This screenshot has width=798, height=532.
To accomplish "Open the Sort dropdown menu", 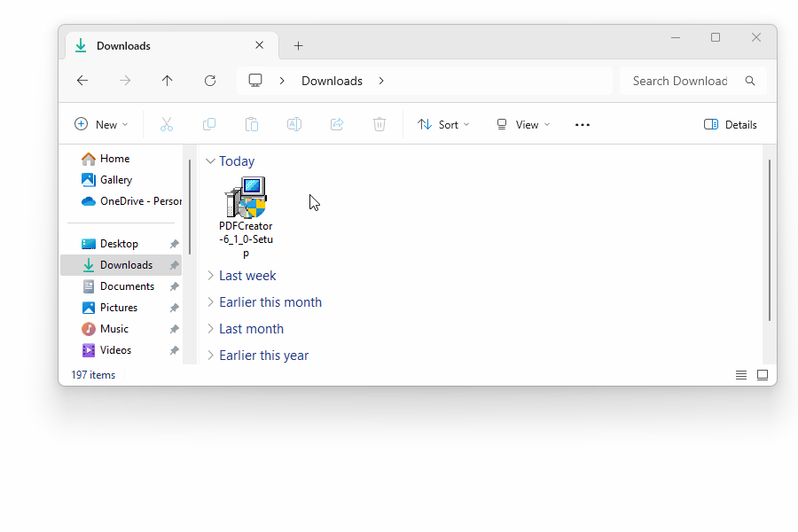I will 443,124.
